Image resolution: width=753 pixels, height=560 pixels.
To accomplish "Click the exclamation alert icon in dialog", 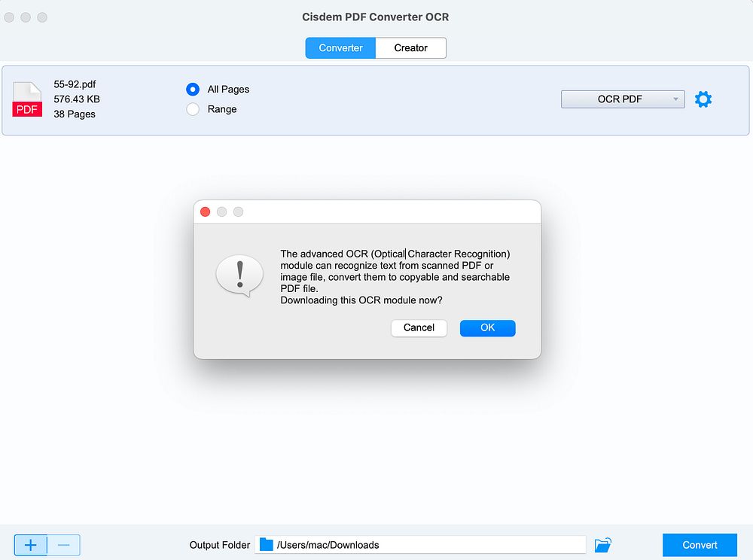I will pyautogui.click(x=239, y=276).
